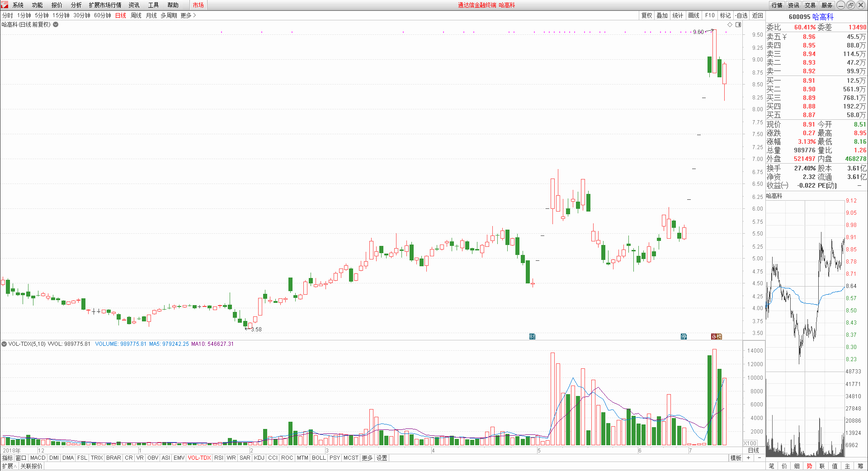868x471 pixels.
Task: Expand 更多 indicators list
Action: pos(367,458)
